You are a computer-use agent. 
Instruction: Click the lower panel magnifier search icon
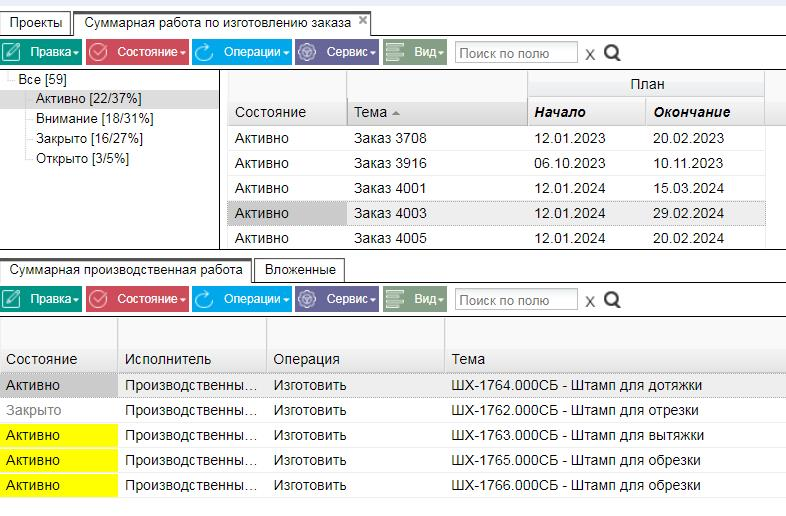click(x=612, y=300)
